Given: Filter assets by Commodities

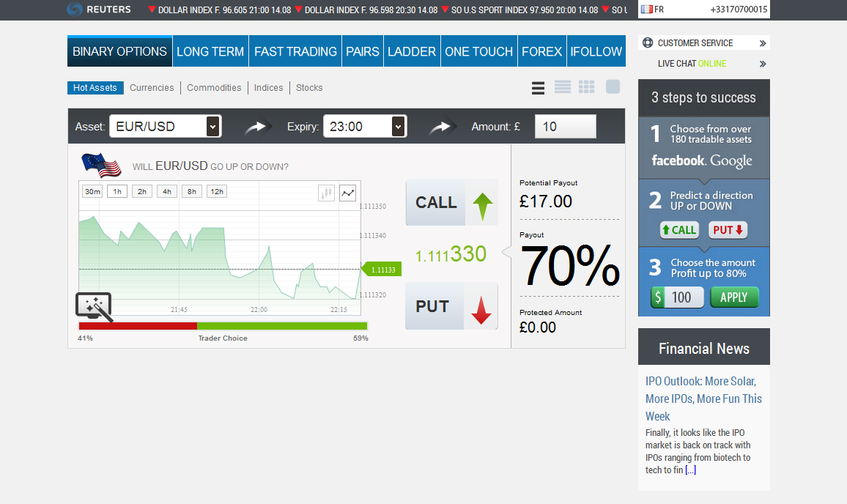Looking at the screenshot, I should [214, 87].
